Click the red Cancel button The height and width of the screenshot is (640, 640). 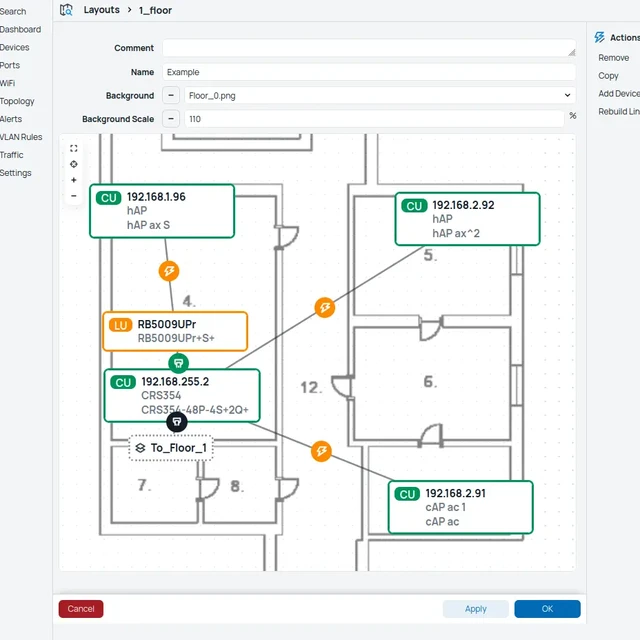[x=81, y=609]
